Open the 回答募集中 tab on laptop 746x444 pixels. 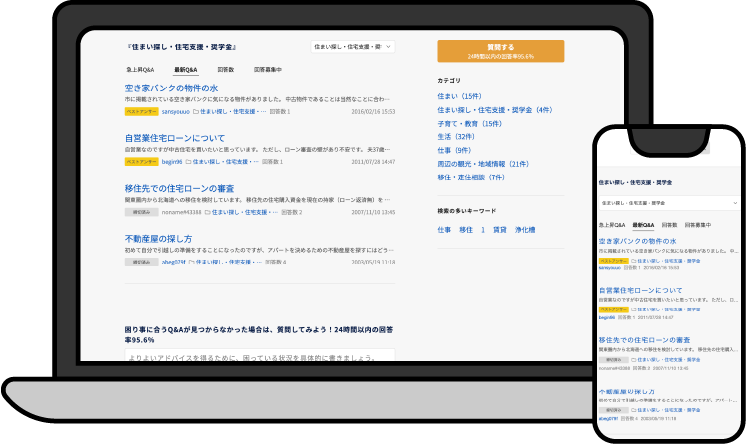coord(267,70)
